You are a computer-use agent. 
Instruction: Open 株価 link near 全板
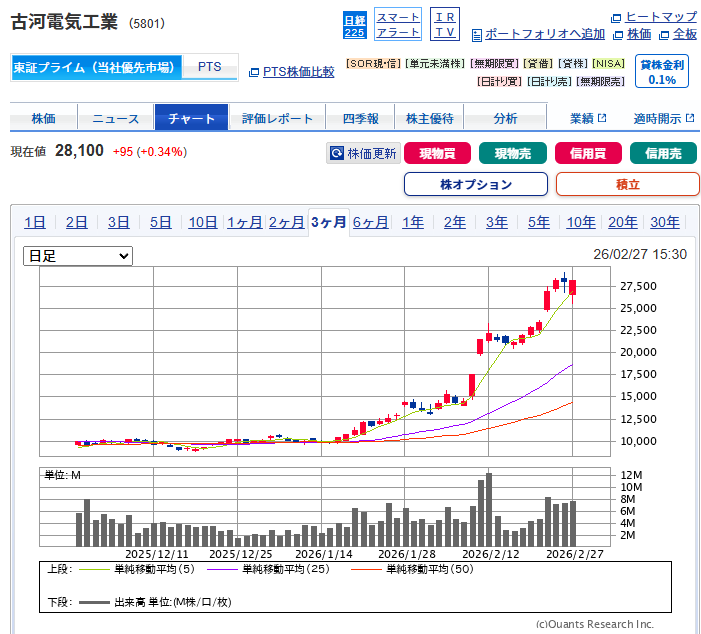pos(639,34)
